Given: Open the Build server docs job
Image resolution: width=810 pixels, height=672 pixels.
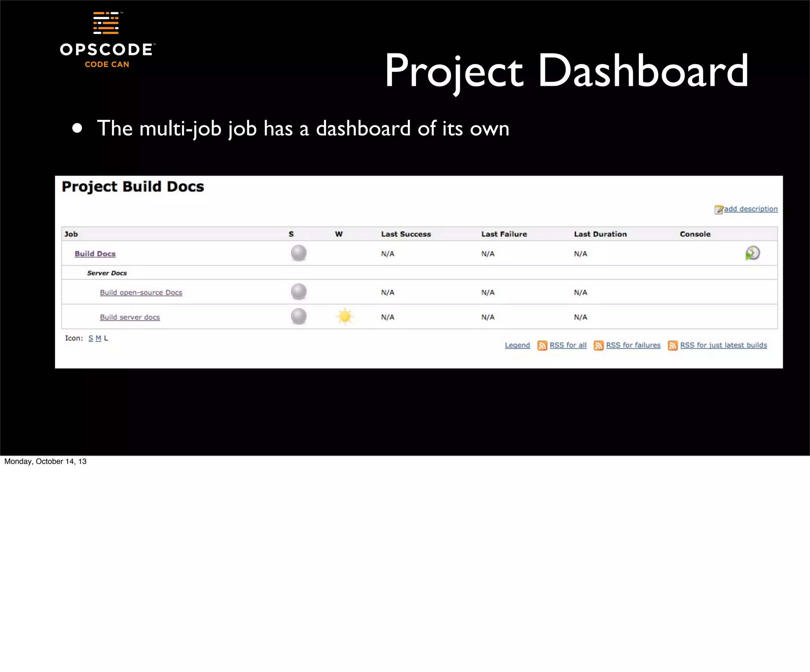Looking at the screenshot, I should point(130,317).
